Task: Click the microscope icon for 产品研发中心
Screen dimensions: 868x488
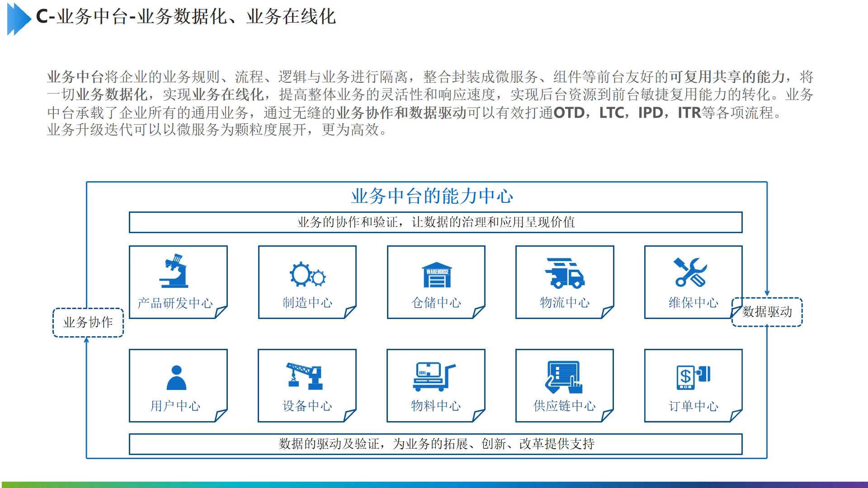Action: click(174, 271)
